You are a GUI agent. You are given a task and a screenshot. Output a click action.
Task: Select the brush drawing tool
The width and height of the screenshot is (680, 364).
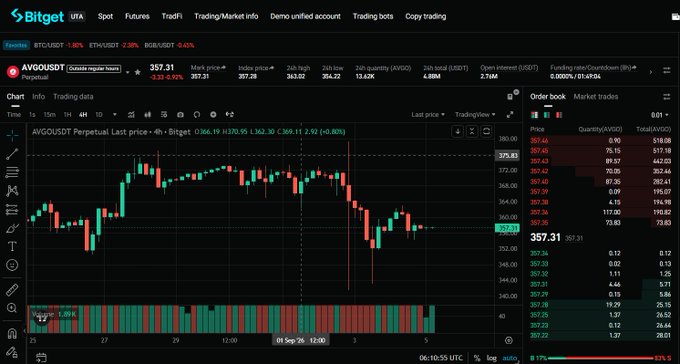(12, 228)
